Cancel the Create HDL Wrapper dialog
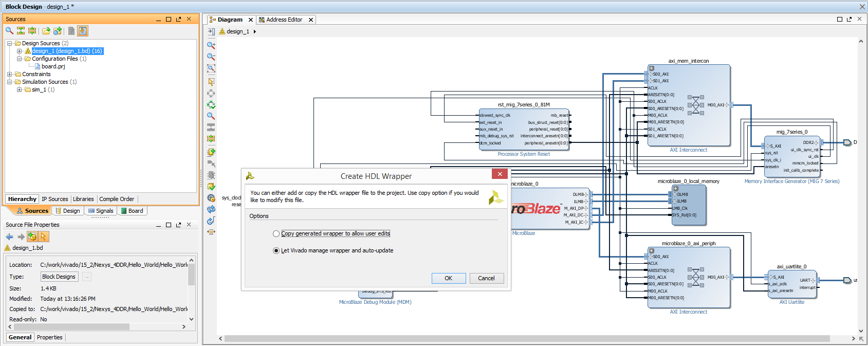868x346 pixels. (x=486, y=278)
